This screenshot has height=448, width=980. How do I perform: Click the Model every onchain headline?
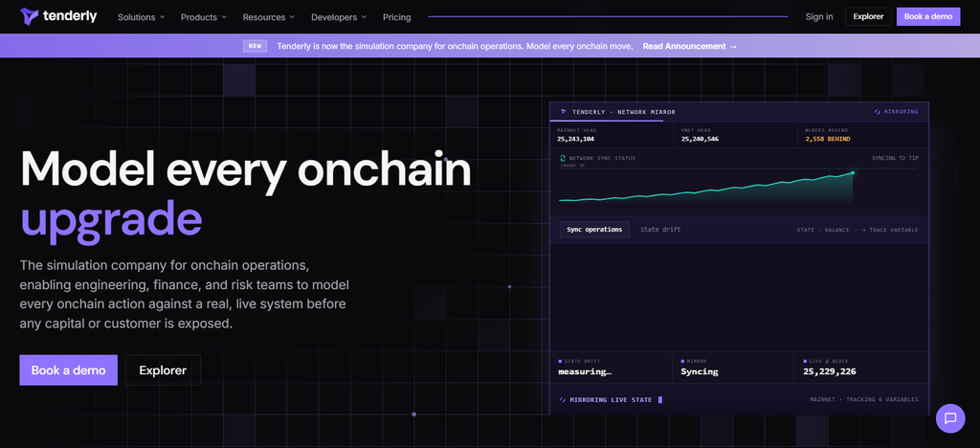[245, 169]
